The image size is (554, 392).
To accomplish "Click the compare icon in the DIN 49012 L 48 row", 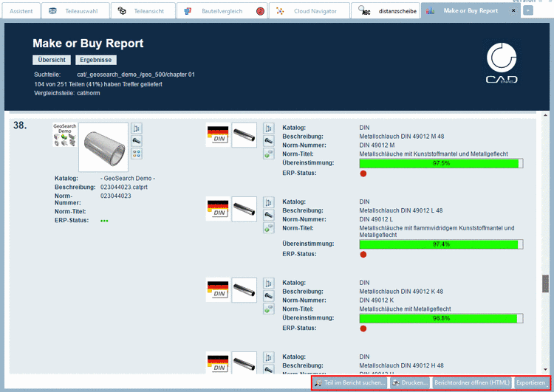I will pos(269,228).
